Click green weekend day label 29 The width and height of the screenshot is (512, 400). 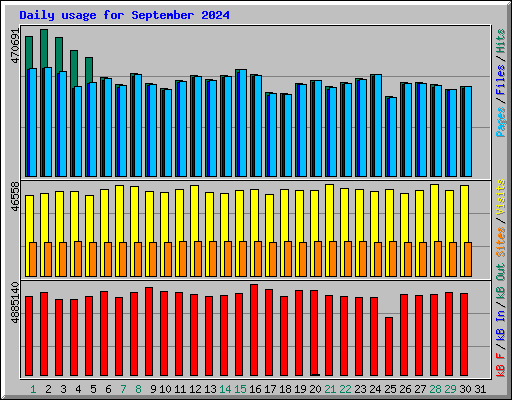pos(450,389)
